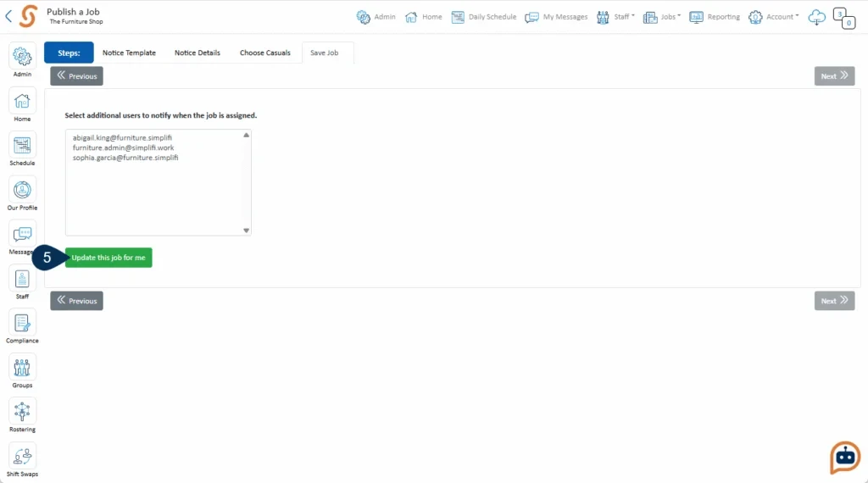Open Admin in the left sidebar

click(22, 60)
